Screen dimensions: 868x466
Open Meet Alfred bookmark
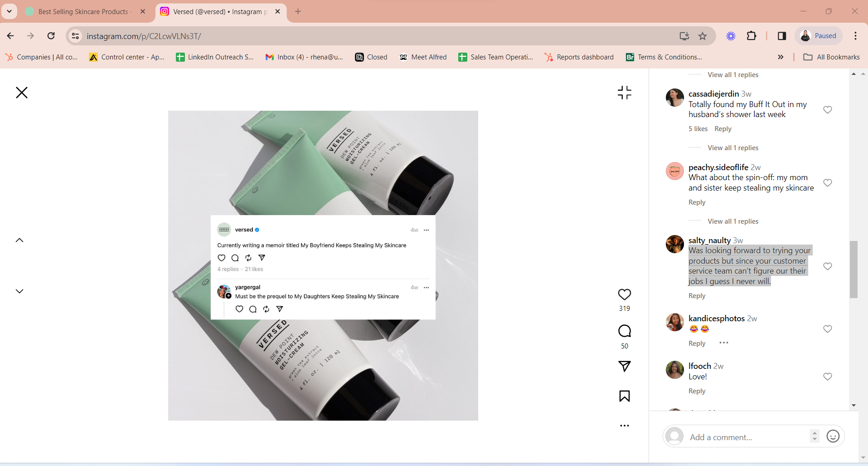(423, 57)
